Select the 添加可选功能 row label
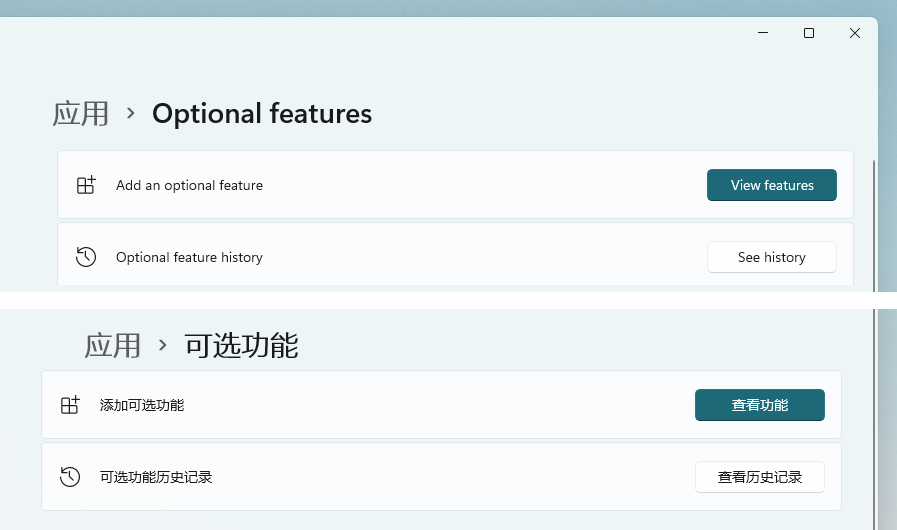This screenshot has height=530, width=897. click(142, 405)
